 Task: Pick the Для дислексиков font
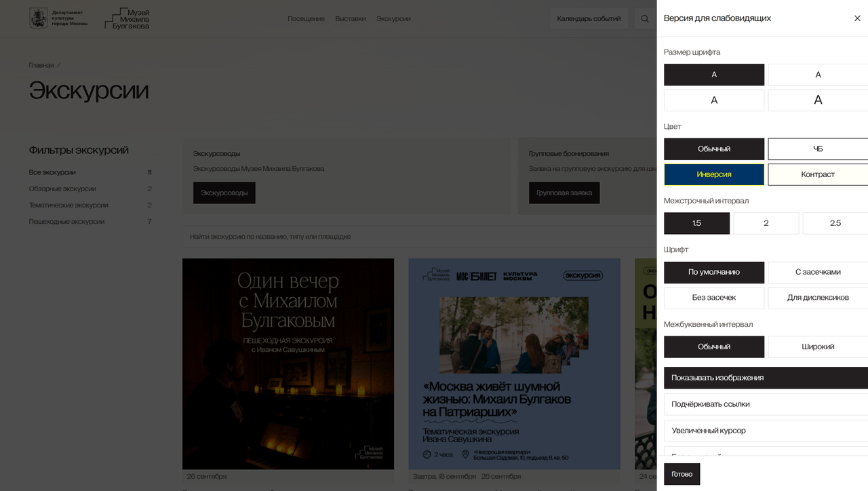click(818, 298)
